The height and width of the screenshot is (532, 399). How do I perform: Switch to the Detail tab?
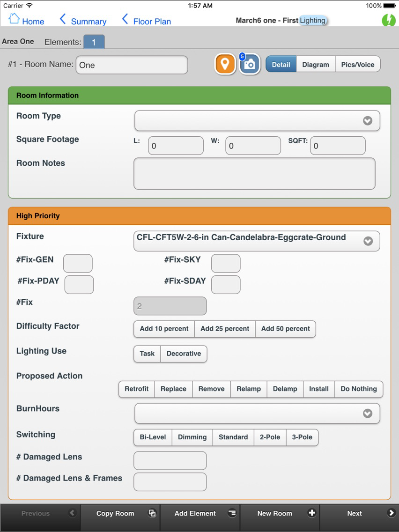[281, 65]
